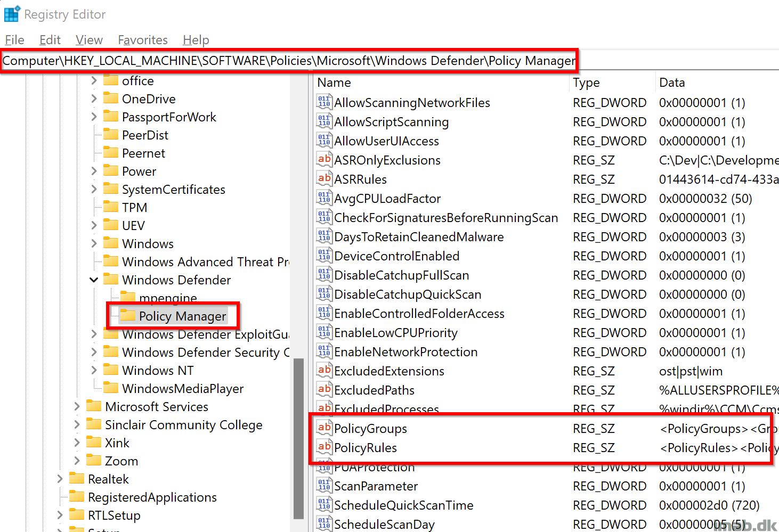Click the ost|pst|wim data value
This screenshot has height=532, width=779.
(x=691, y=371)
